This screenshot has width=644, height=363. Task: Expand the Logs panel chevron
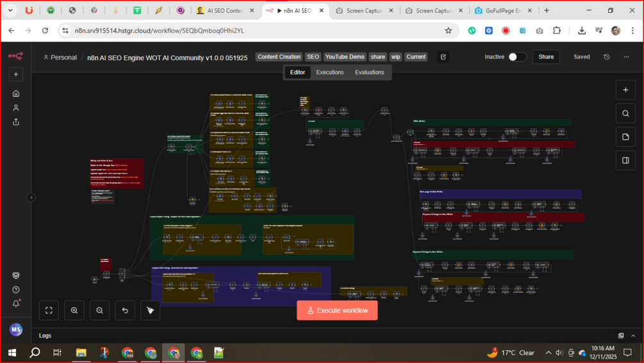click(x=633, y=336)
